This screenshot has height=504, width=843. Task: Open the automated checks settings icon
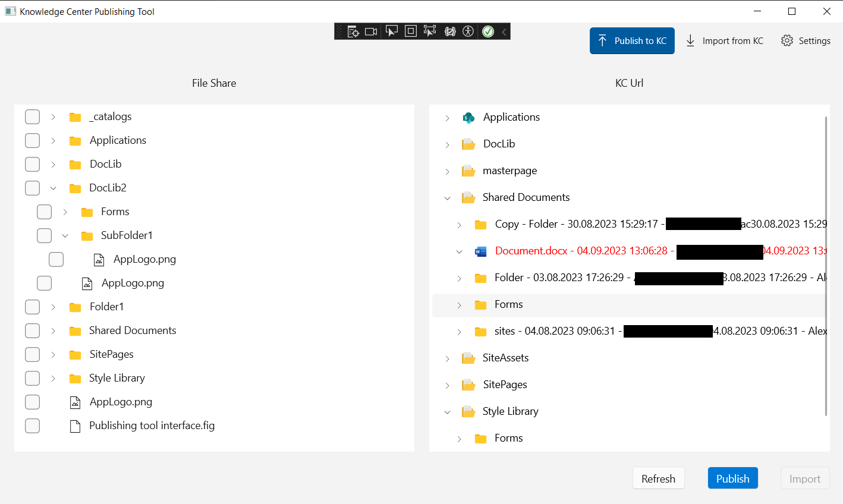(x=450, y=31)
